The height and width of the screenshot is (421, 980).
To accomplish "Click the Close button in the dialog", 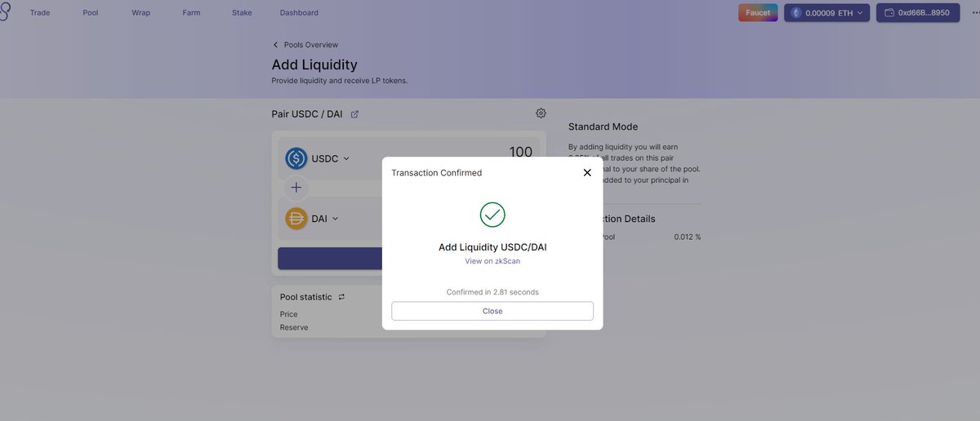I will tap(492, 311).
